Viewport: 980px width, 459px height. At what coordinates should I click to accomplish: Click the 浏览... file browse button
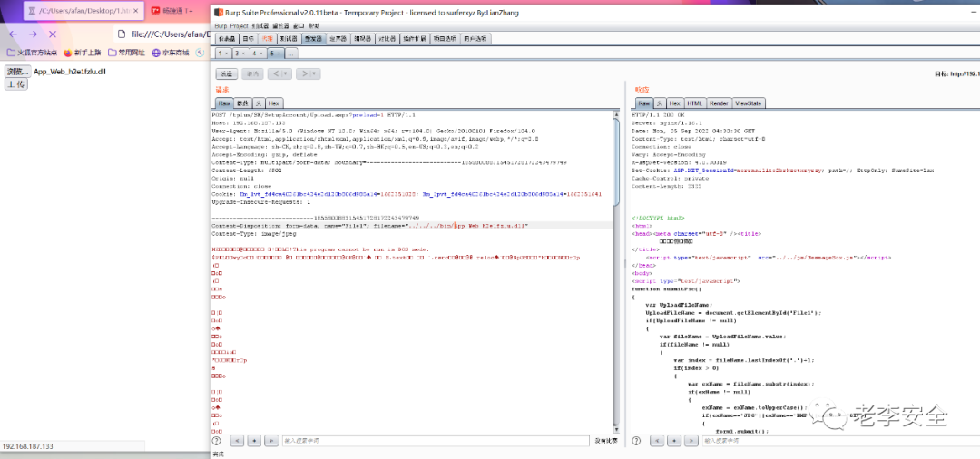coord(17,71)
